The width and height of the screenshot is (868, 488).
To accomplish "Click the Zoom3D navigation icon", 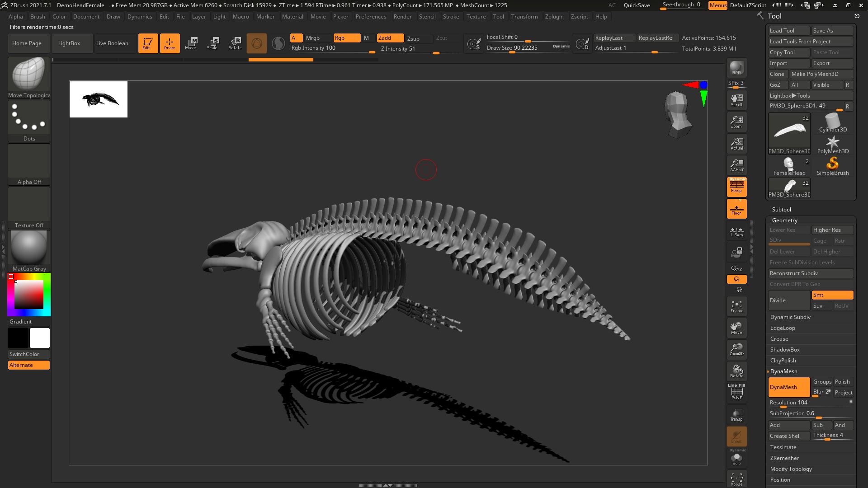I will [x=736, y=349].
